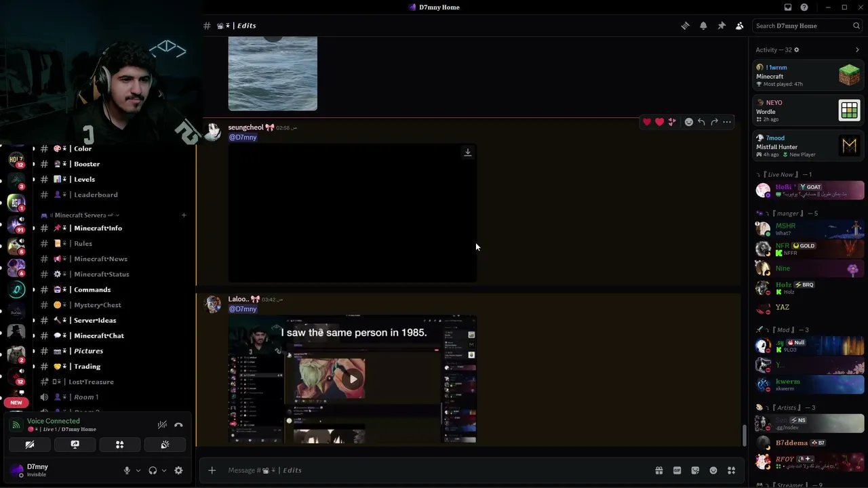Start an Activity from voice panel
Image resolution: width=868 pixels, height=488 pixels.
pyautogui.click(x=120, y=445)
